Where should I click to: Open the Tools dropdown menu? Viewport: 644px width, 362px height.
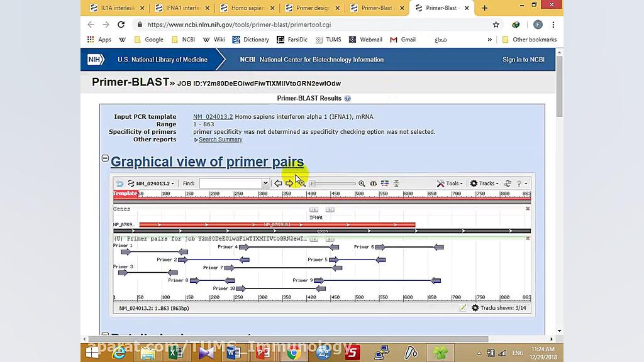pyautogui.click(x=450, y=184)
